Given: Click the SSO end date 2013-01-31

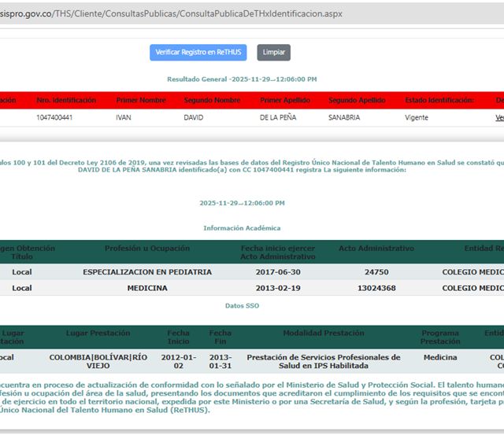Looking at the screenshot, I should click(220, 362).
